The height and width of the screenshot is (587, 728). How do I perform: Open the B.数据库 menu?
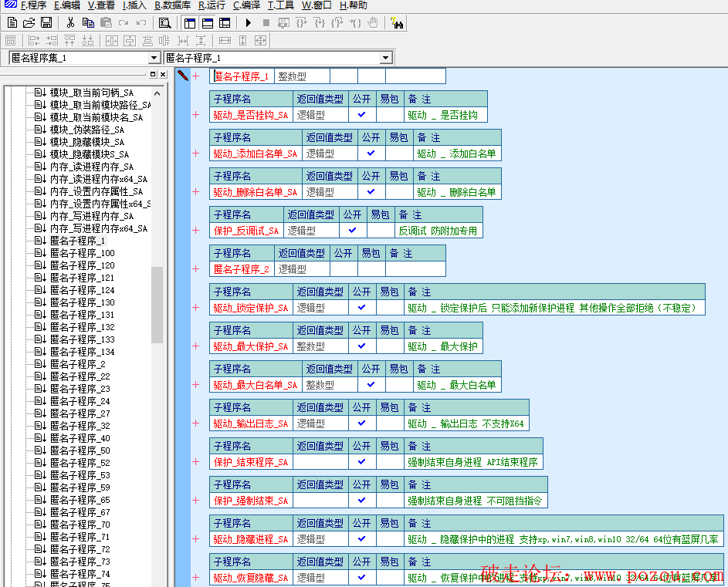(x=172, y=5)
